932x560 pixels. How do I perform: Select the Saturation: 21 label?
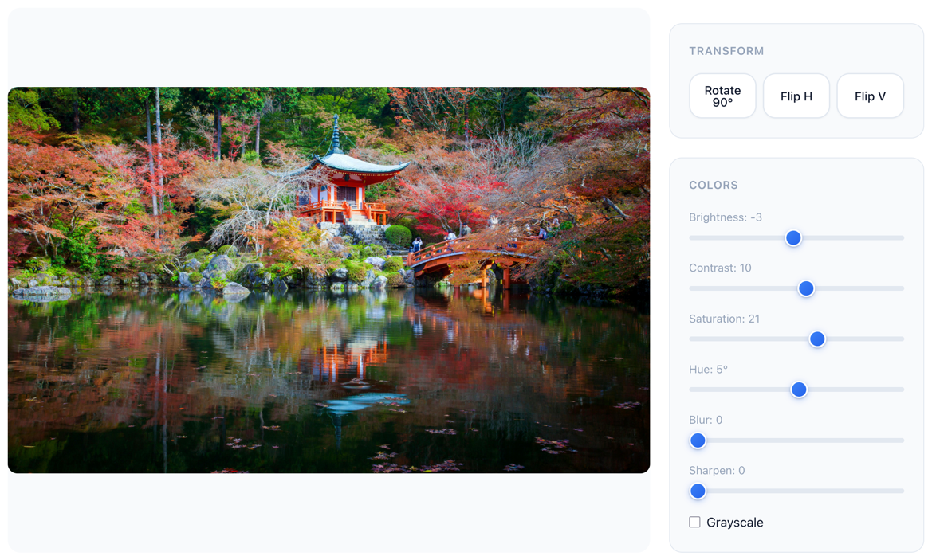tap(724, 319)
